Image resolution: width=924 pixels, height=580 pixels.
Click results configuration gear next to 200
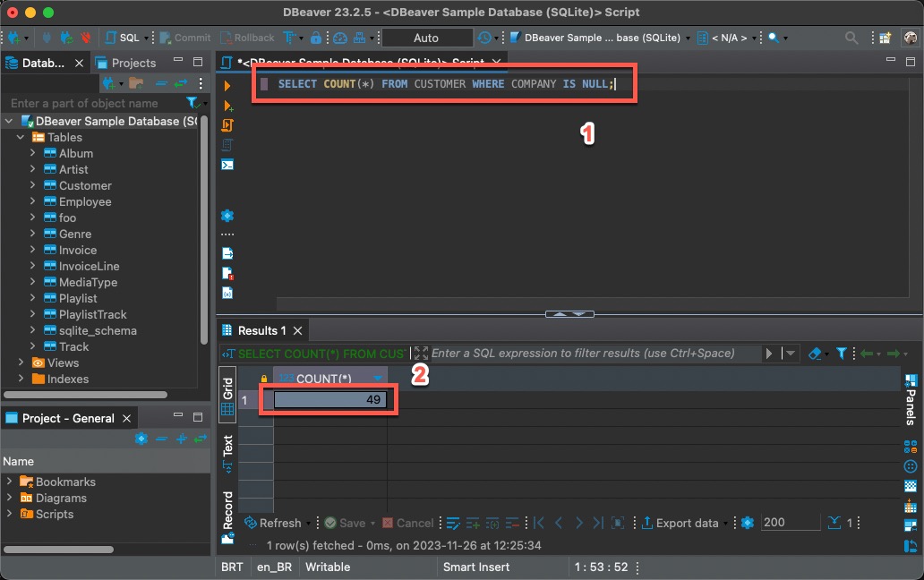pos(748,523)
